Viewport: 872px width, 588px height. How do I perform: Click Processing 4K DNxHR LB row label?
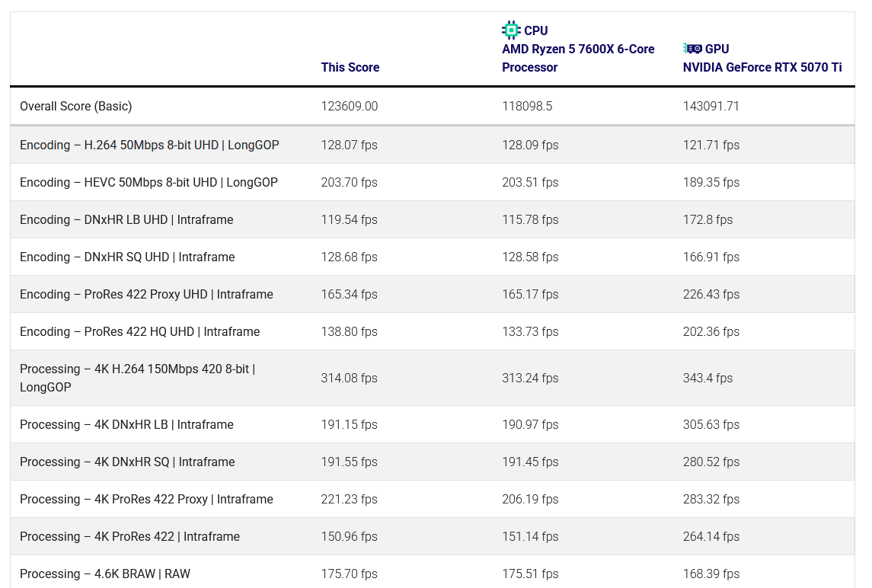pos(126,424)
